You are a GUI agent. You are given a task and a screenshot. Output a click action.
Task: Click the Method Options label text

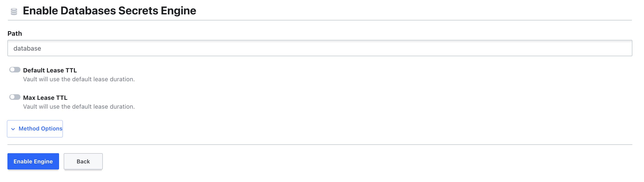coord(40,129)
